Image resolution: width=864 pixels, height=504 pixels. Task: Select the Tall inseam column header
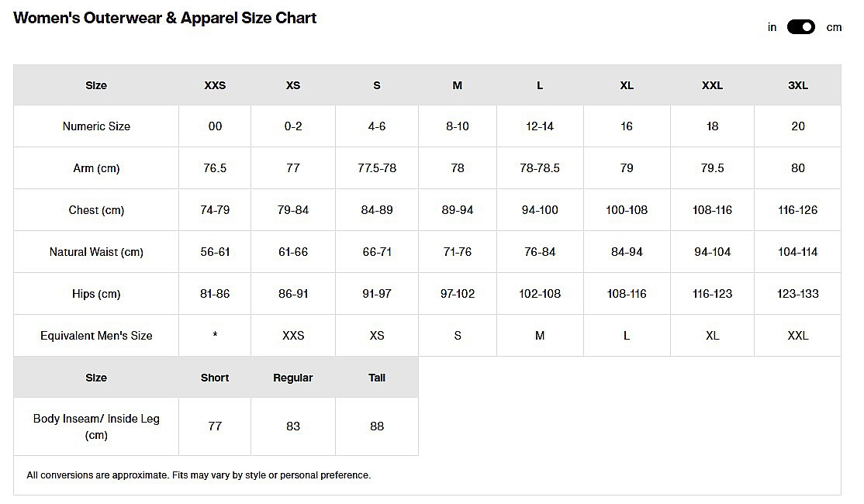click(x=377, y=378)
